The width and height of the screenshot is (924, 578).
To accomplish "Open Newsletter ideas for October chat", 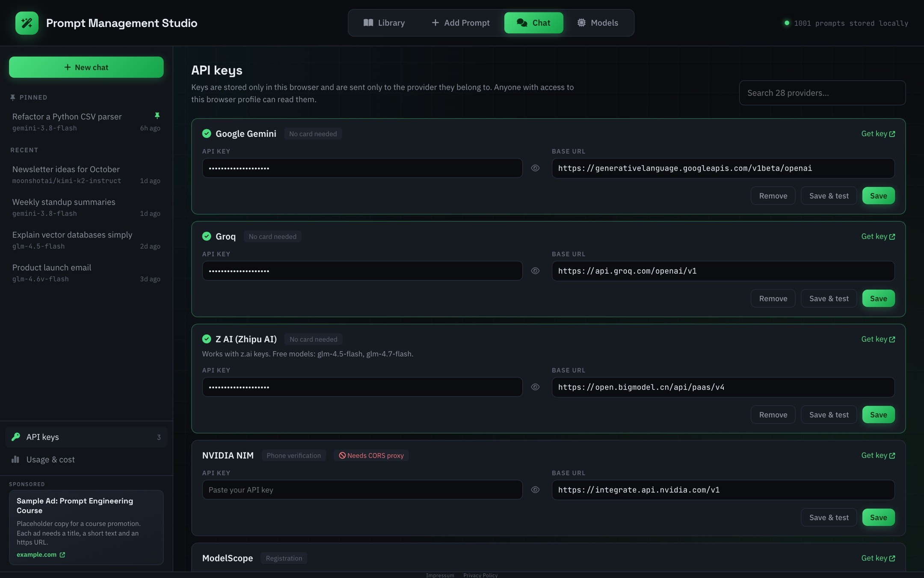I will (x=86, y=175).
